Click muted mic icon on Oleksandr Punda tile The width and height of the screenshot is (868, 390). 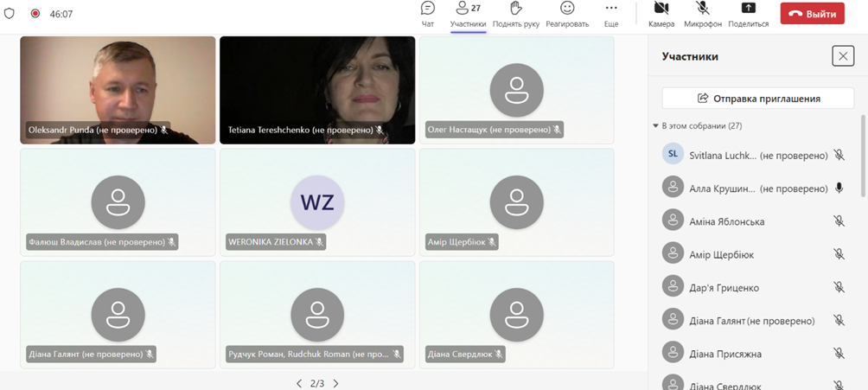click(x=164, y=130)
